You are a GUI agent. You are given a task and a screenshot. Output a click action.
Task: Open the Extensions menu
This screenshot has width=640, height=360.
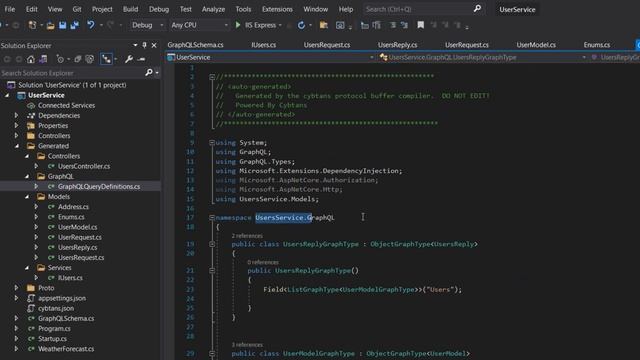click(277, 9)
